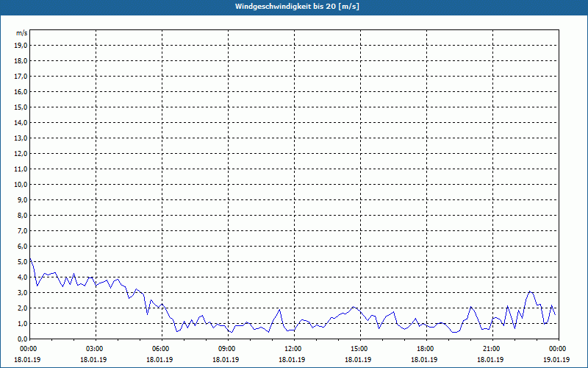Click the wind curve's starting point at 00:00
Viewport: 588px width, 368px height.
point(29,259)
